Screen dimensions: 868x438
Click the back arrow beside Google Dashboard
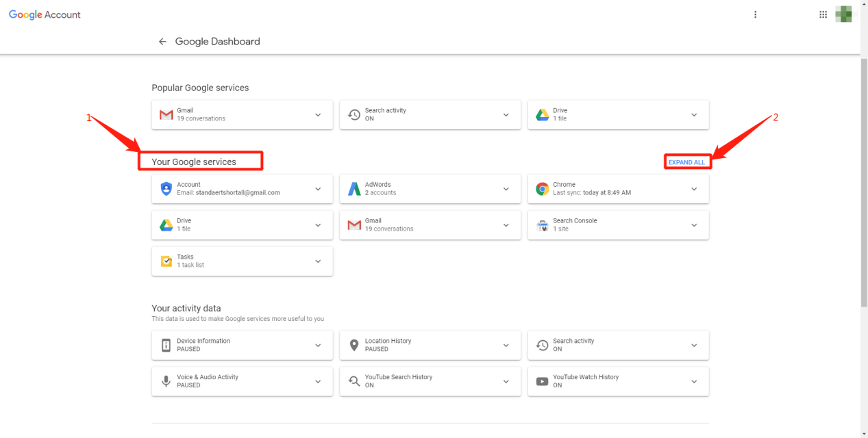[162, 42]
